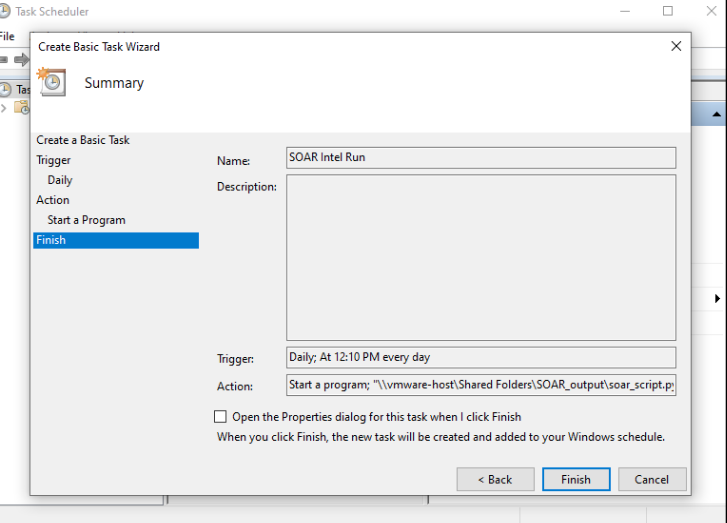Click the Trigger field showing Daily at 12:10 PM

[x=481, y=357]
